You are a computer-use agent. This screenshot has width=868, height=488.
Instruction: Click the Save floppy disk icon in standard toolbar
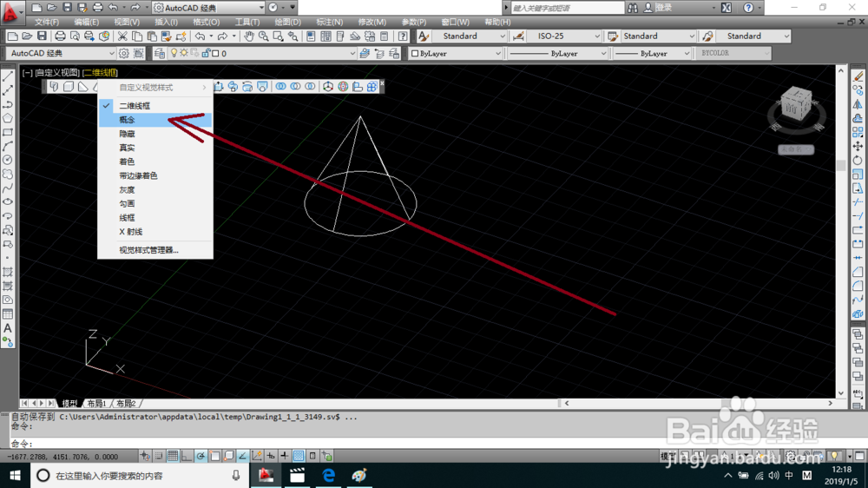click(x=42, y=36)
